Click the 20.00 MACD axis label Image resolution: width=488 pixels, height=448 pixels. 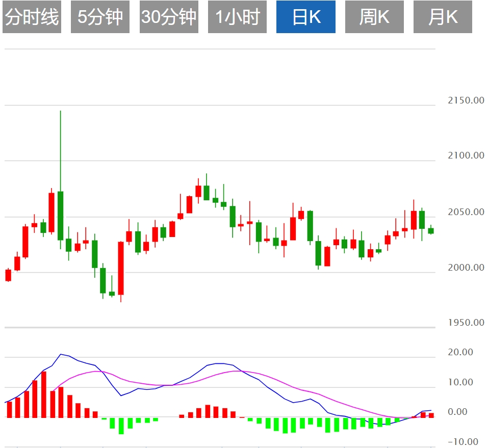(x=460, y=352)
